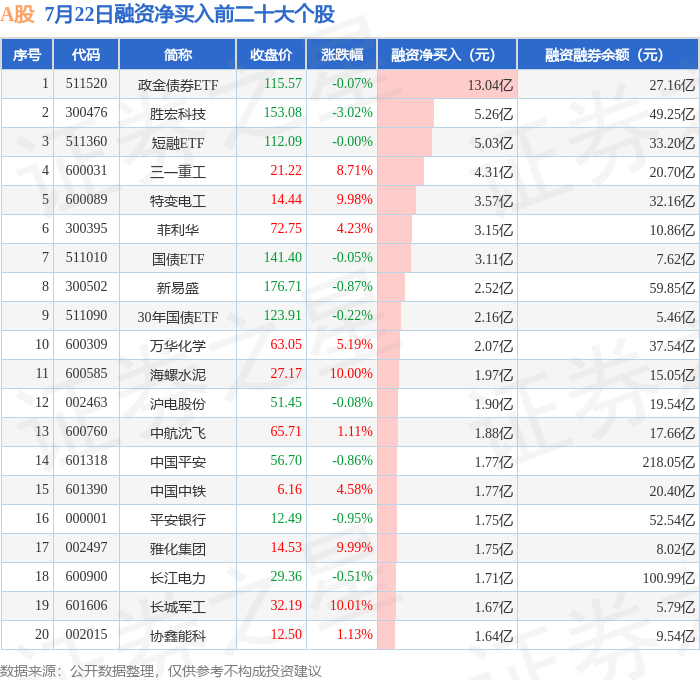Click closing price 65.71
The width and height of the screenshot is (700, 680).
pos(286,432)
